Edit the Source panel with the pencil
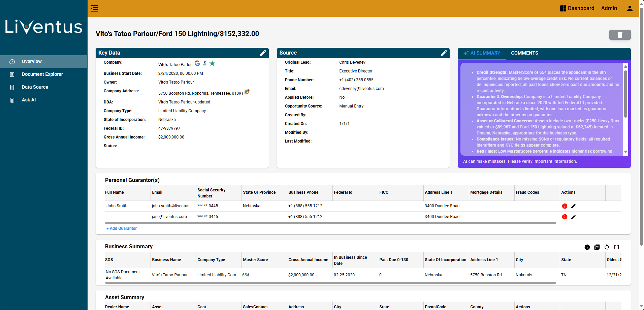This screenshot has height=310, width=644. pyautogui.click(x=444, y=53)
